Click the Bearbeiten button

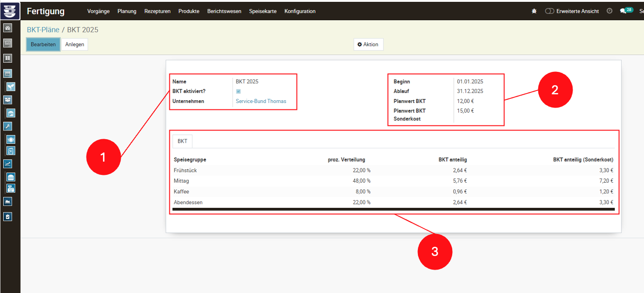(43, 44)
